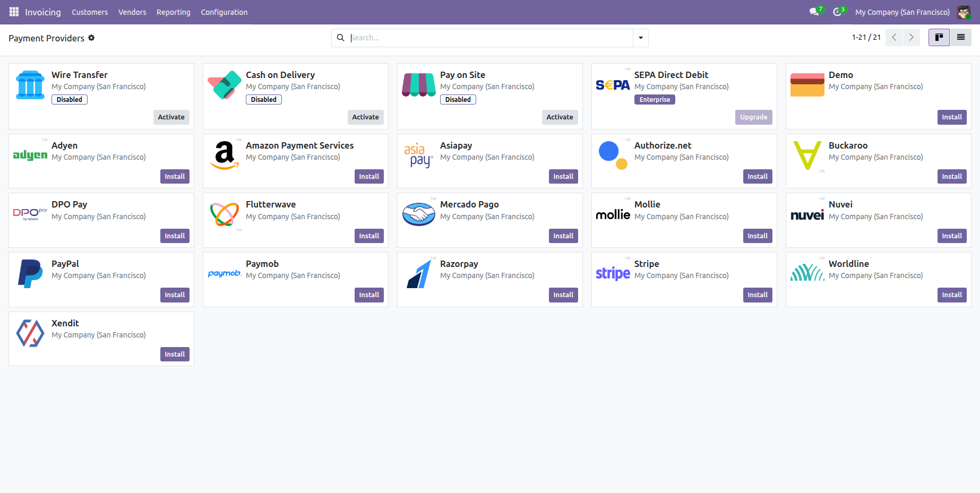Click the Mercado Pago handshake logo
This screenshot has height=493, width=980.
[x=419, y=214]
